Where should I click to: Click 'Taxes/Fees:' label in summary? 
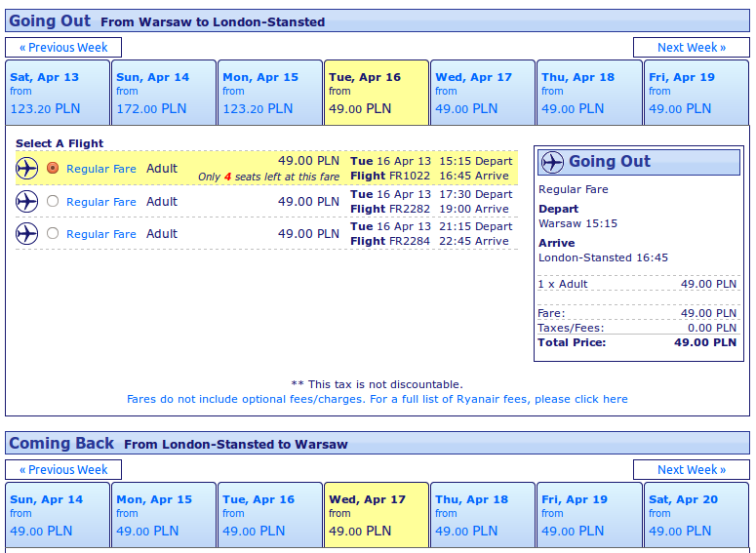(x=571, y=329)
